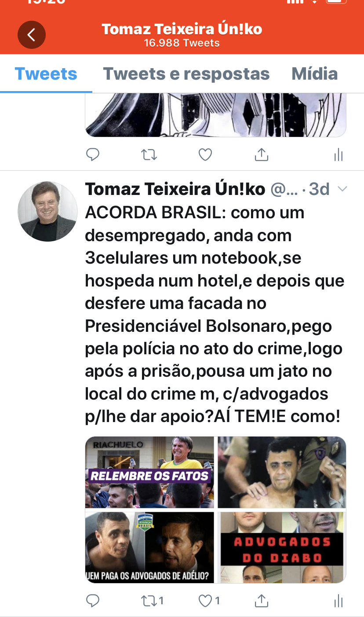The height and width of the screenshot is (617, 364).
Task: View the manga drawing image
Action: point(215,114)
